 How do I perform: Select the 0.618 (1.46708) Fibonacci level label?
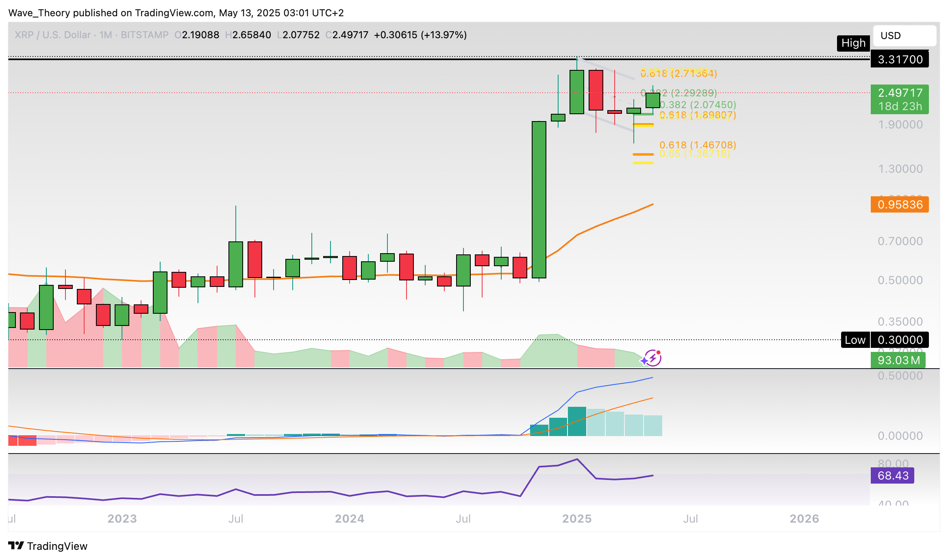click(x=698, y=145)
